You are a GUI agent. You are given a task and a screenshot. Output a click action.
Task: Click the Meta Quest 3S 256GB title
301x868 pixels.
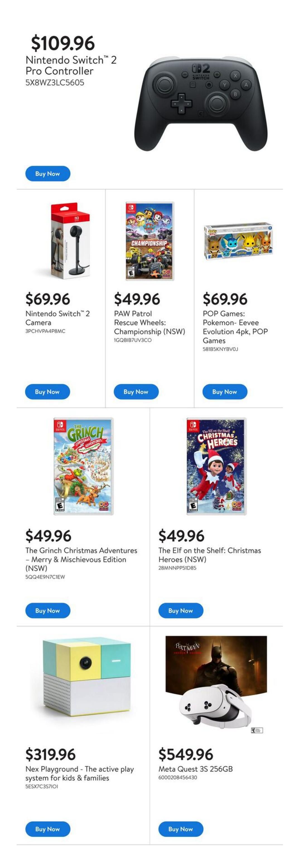click(x=196, y=769)
